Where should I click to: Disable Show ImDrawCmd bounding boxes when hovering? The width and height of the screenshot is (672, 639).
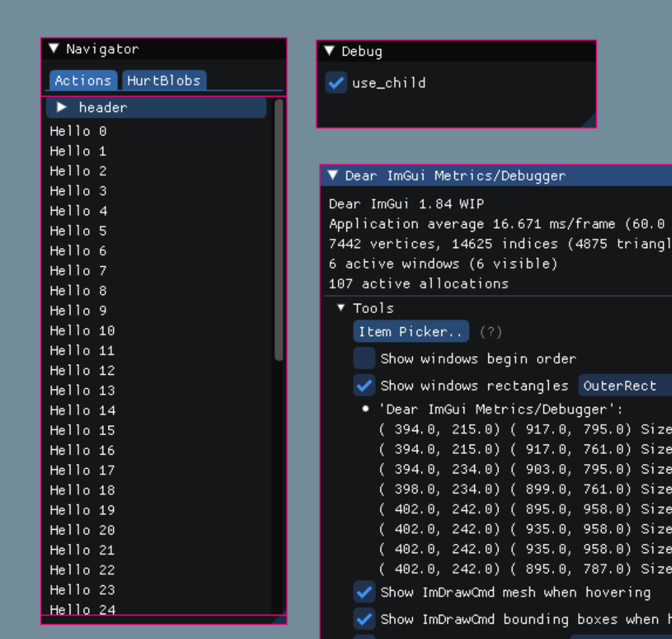click(x=364, y=618)
